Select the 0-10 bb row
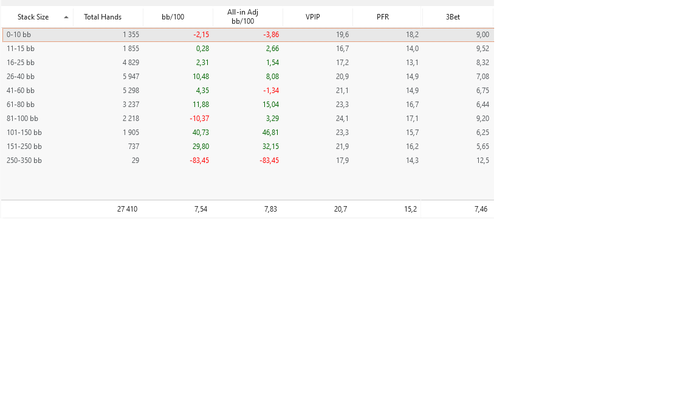Image resolution: width=700 pixels, height=394 pixels. click(x=248, y=35)
